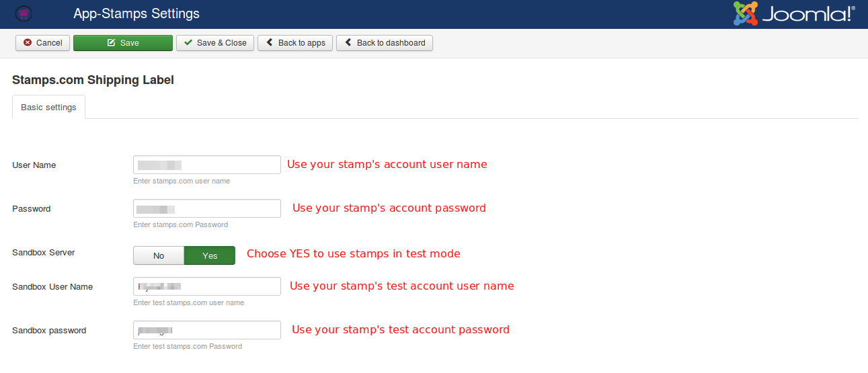The image size is (868, 373).
Task: Click into Sandbox password field
Action: 207,330
